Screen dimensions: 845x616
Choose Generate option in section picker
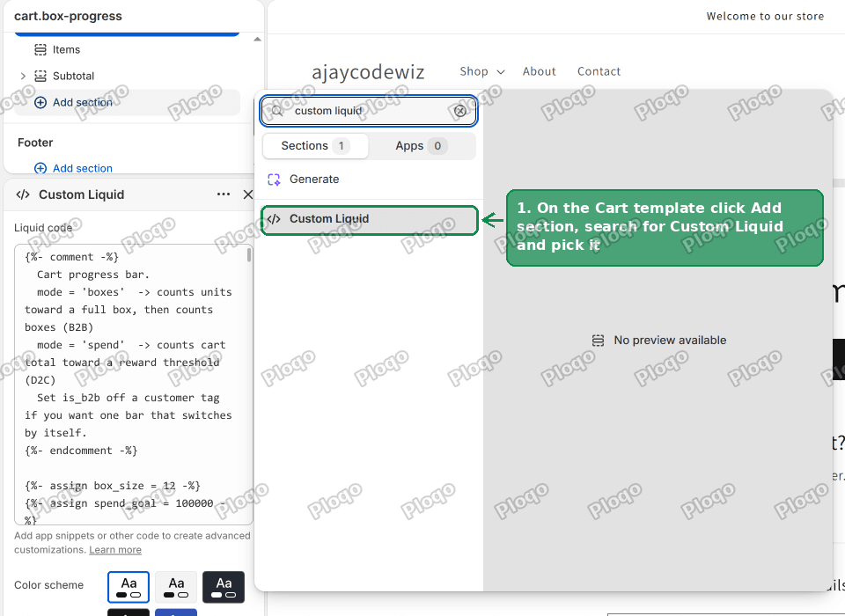point(369,180)
